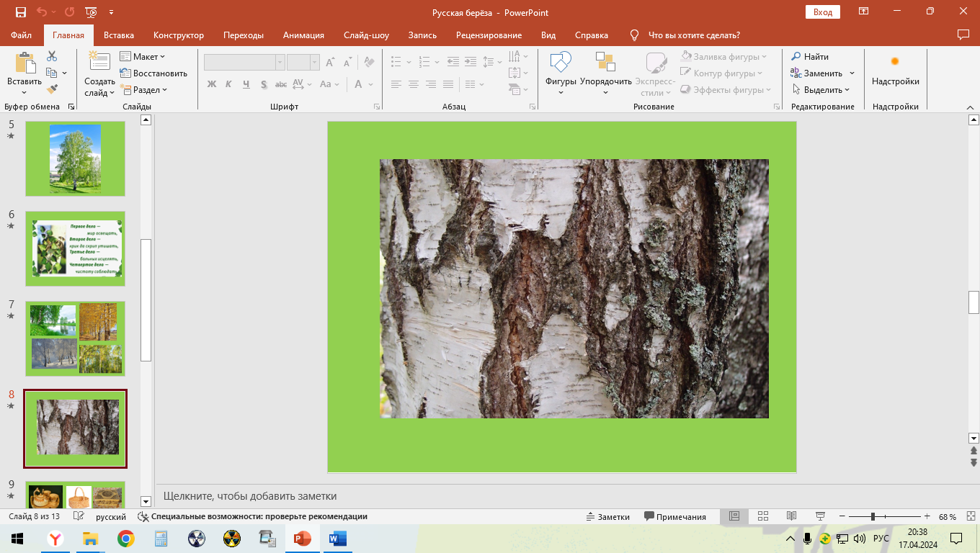Start slideshow from status bar icon
The width and height of the screenshot is (980, 553).
820,516
